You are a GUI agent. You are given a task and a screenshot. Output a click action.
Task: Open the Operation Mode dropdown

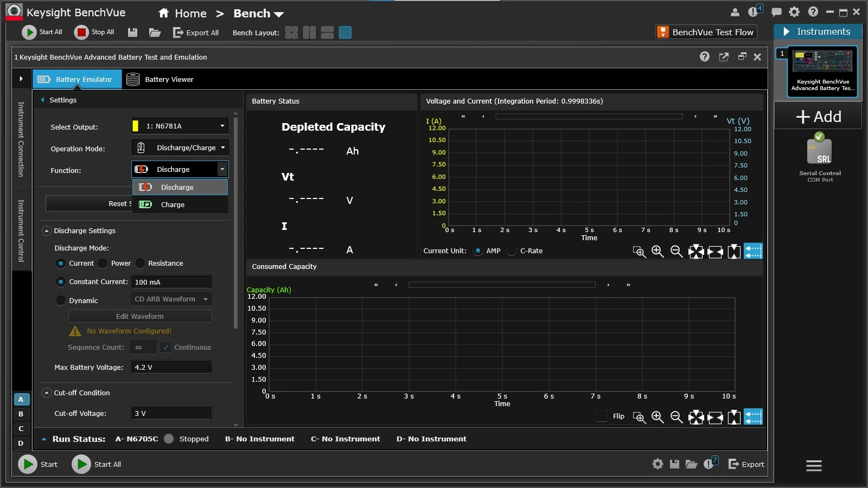point(180,147)
